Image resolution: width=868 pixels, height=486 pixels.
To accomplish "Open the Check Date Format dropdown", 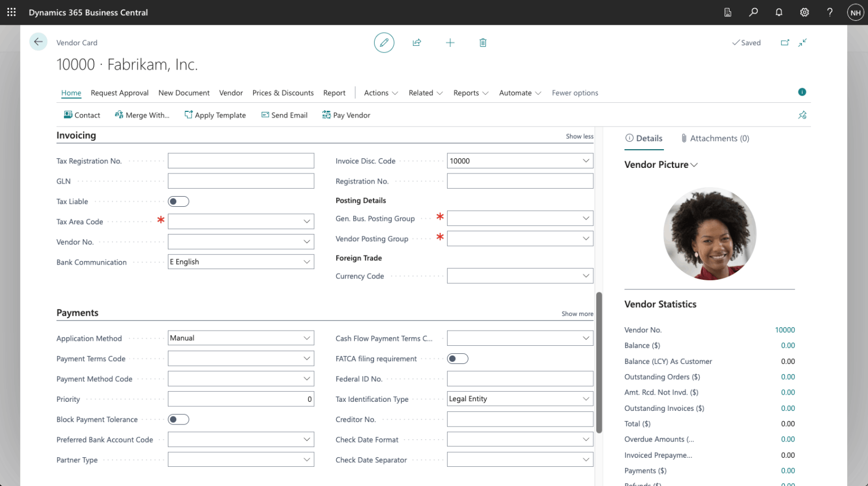I will click(x=586, y=440).
